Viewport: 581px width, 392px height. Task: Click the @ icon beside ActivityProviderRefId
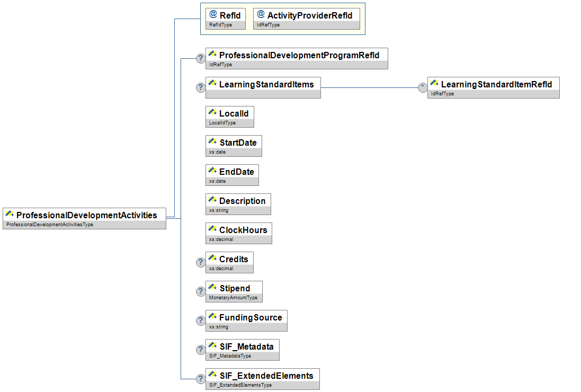pos(261,15)
